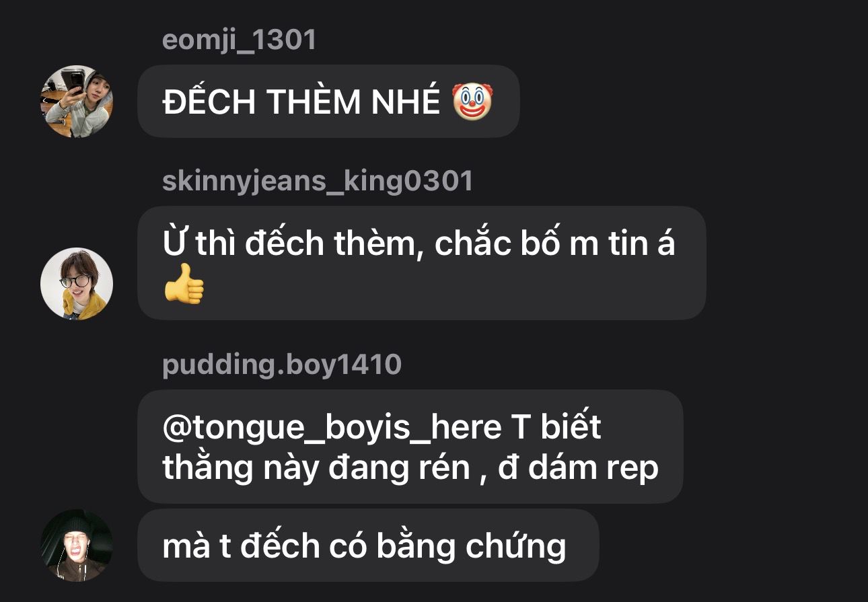The width and height of the screenshot is (868, 602).
Task: Open the @tongue_boyis_here mention
Action: coord(332,428)
